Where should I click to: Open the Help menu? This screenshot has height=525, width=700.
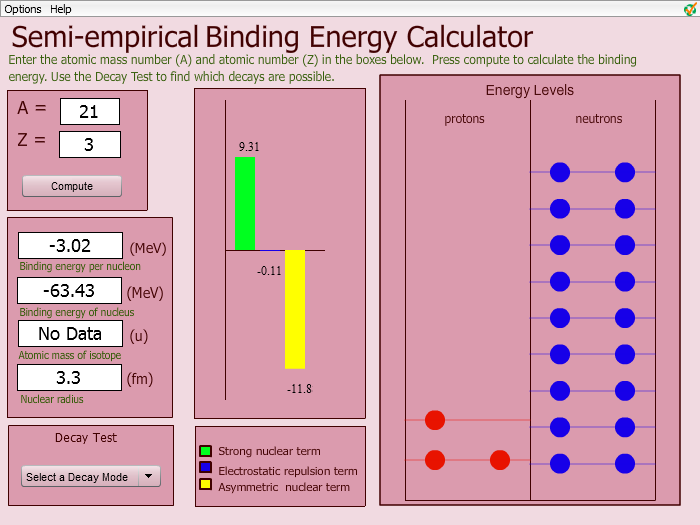60,9
